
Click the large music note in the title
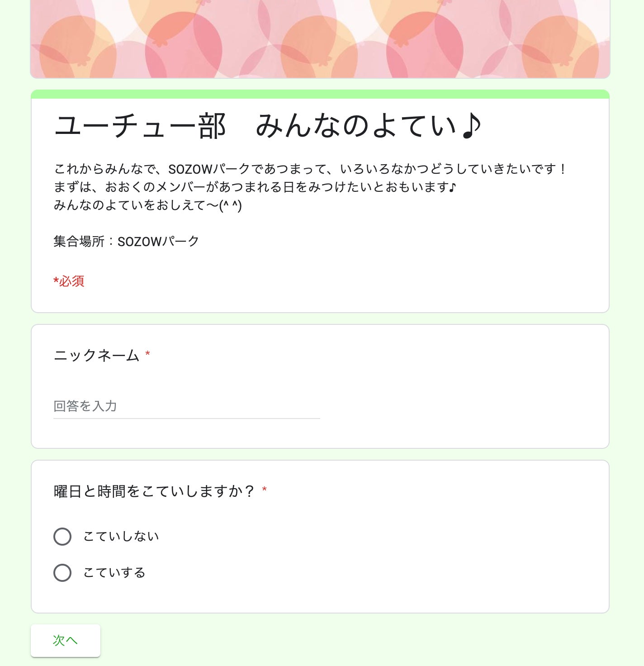pos(471,126)
